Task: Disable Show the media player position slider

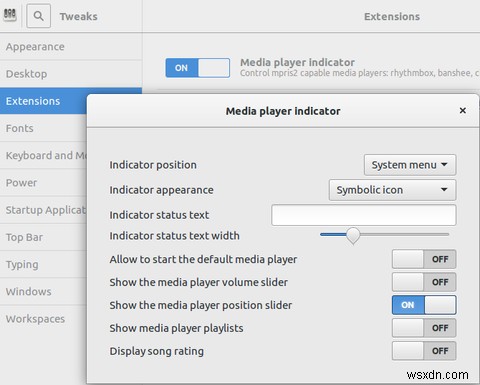Action: point(424,305)
